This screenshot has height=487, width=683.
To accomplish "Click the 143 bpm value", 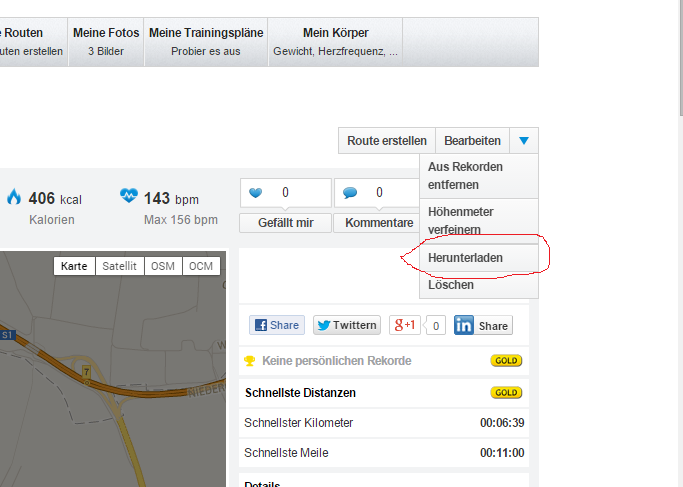I will pyautogui.click(x=171, y=199).
